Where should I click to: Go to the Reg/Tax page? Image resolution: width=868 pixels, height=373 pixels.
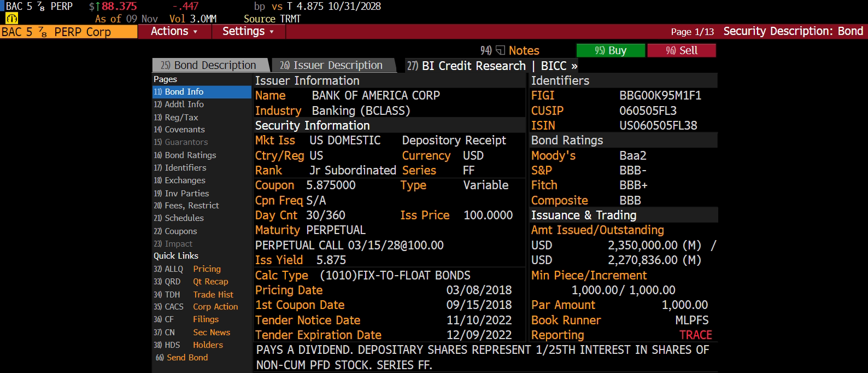[202, 117]
